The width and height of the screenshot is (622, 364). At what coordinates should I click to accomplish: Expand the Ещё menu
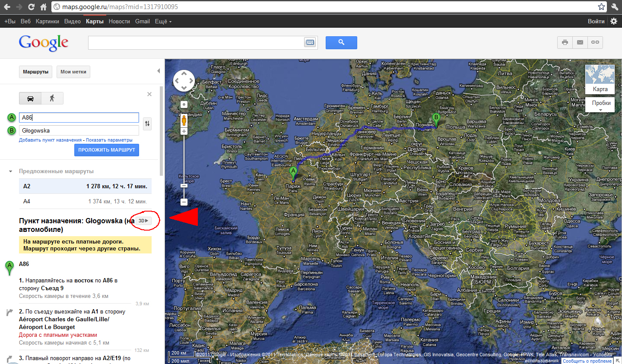[163, 21]
